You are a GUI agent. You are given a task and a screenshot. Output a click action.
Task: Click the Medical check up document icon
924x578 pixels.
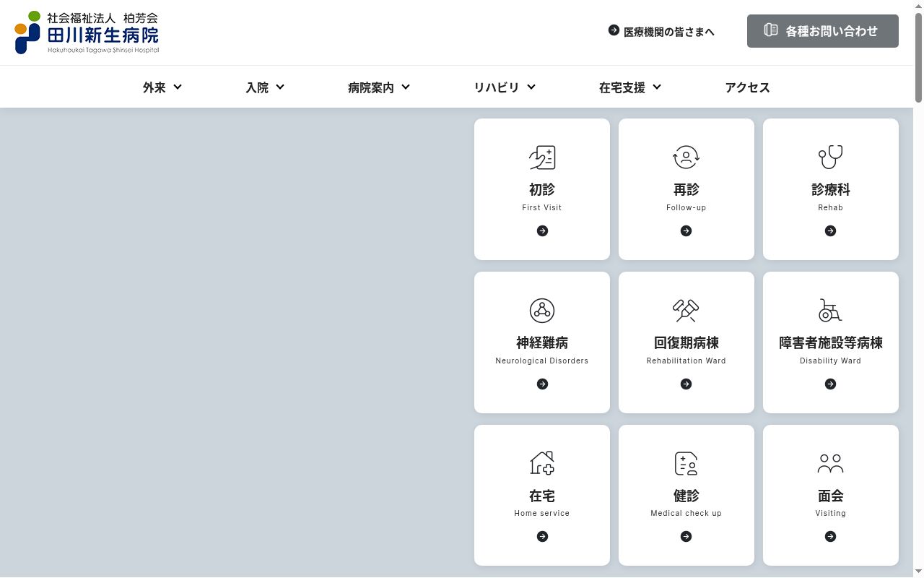coord(687,463)
